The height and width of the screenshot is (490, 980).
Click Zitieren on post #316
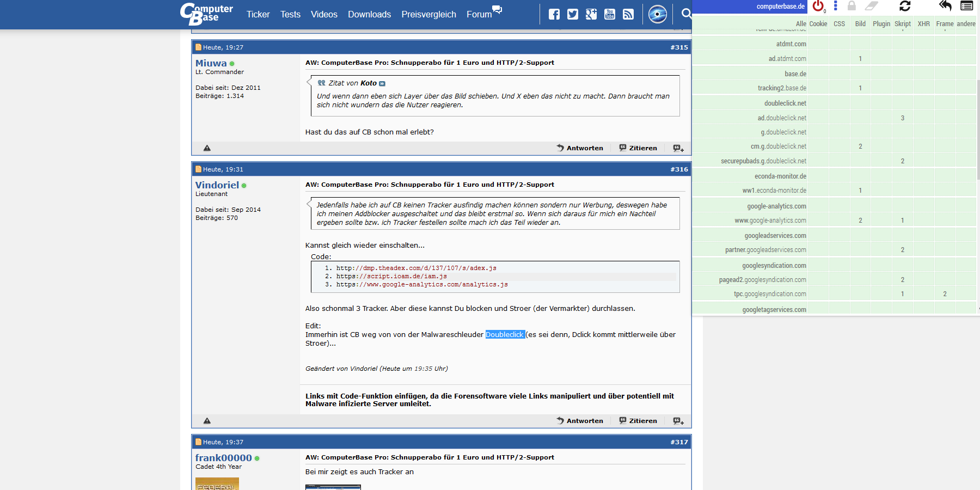pos(638,421)
